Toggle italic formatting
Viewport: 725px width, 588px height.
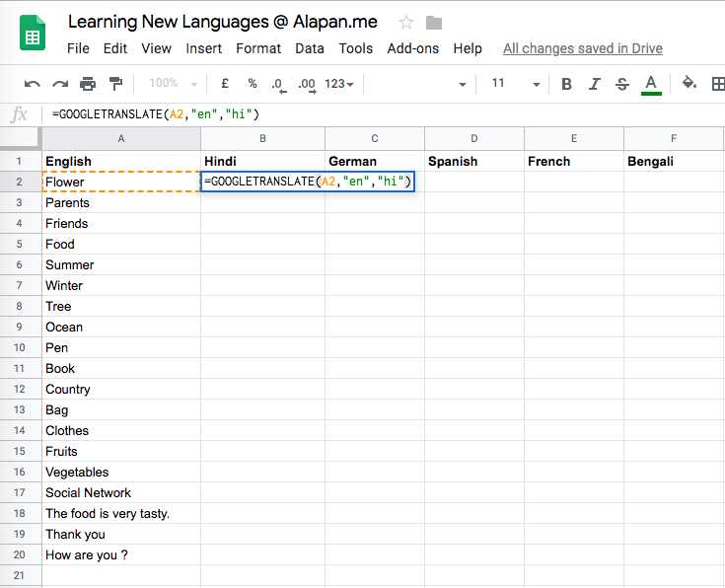pyautogui.click(x=594, y=84)
